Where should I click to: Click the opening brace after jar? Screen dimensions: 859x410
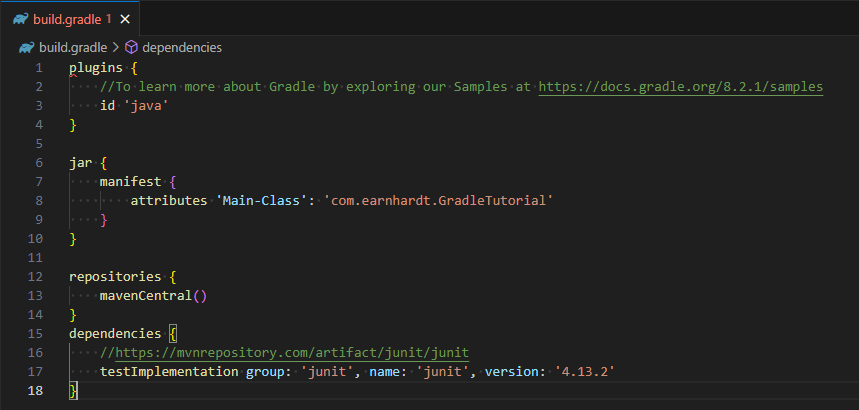tap(104, 163)
